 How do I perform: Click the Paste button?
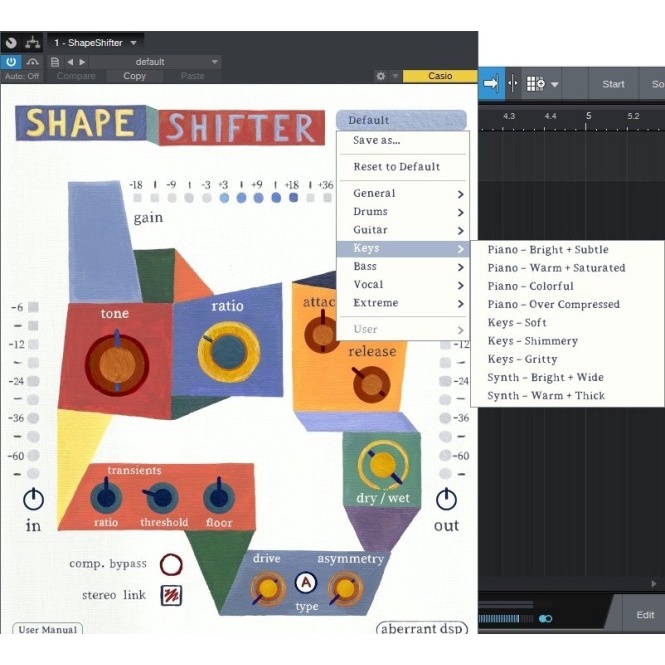click(193, 76)
